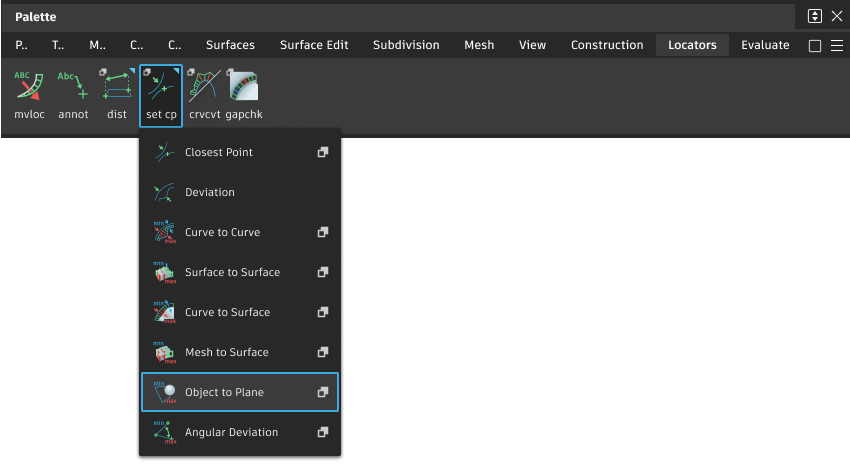Screen dimensions: 850x470
Task: Open the Evaluate tab
Action: click(x=765, y=45)
